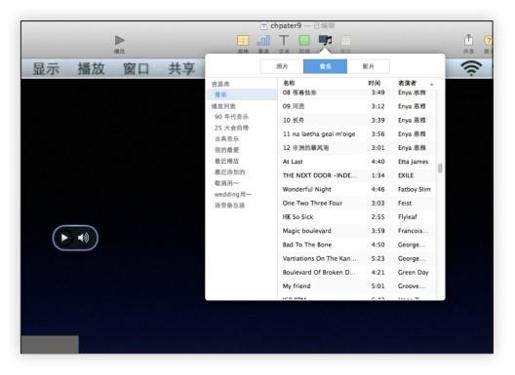Click the song list scrollbar thumb

(x=440, y=168)
